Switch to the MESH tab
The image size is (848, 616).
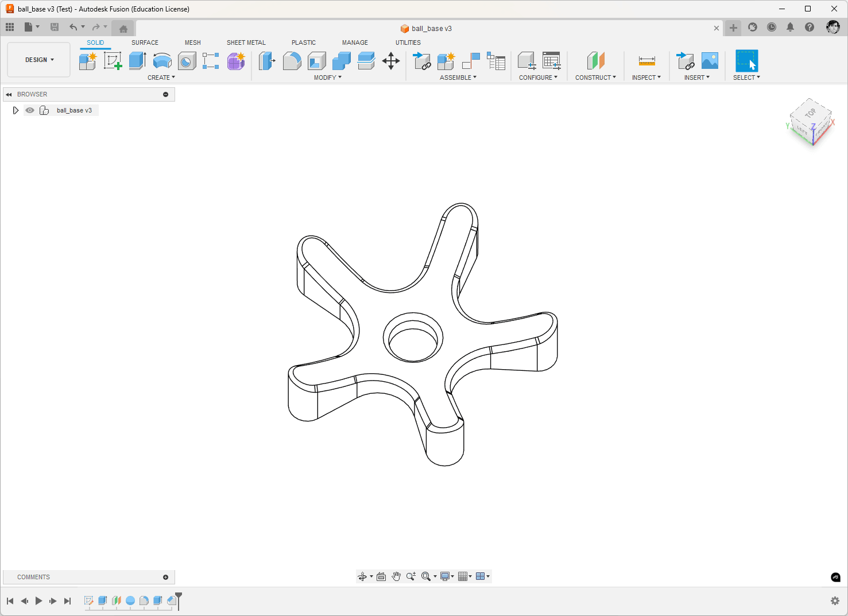pos(193,42)
